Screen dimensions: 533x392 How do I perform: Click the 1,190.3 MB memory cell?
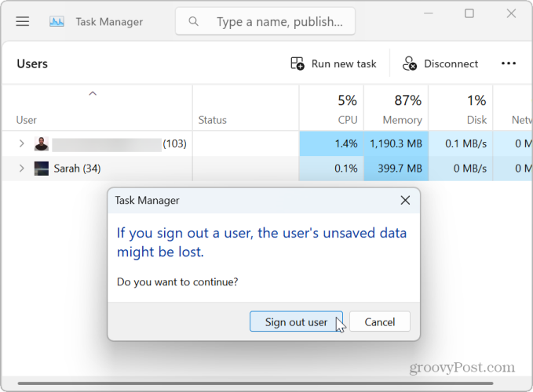(396, 143)
